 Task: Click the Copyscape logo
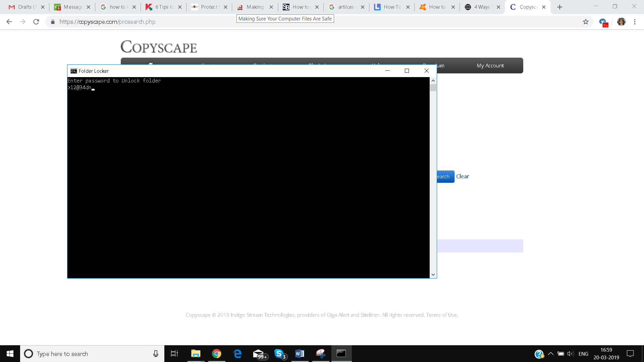click(x=159, y=47)
